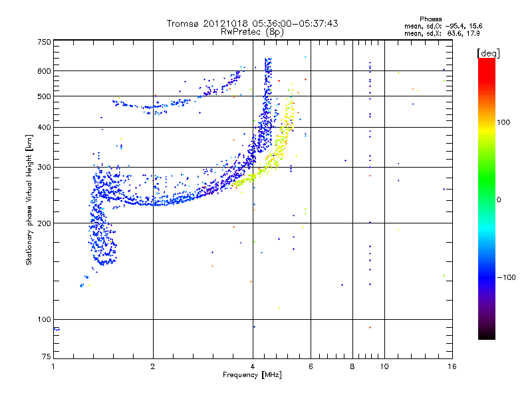Viewport: 532px width, 399px height.
Task: Pick the black bottom of the phase colorbar
Action: pos(487,334)
